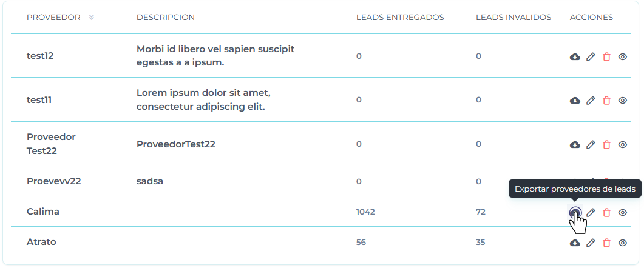The image size is (644, 271).
Task: Select the Proevevv22 provider name
Action: [54, 181]
